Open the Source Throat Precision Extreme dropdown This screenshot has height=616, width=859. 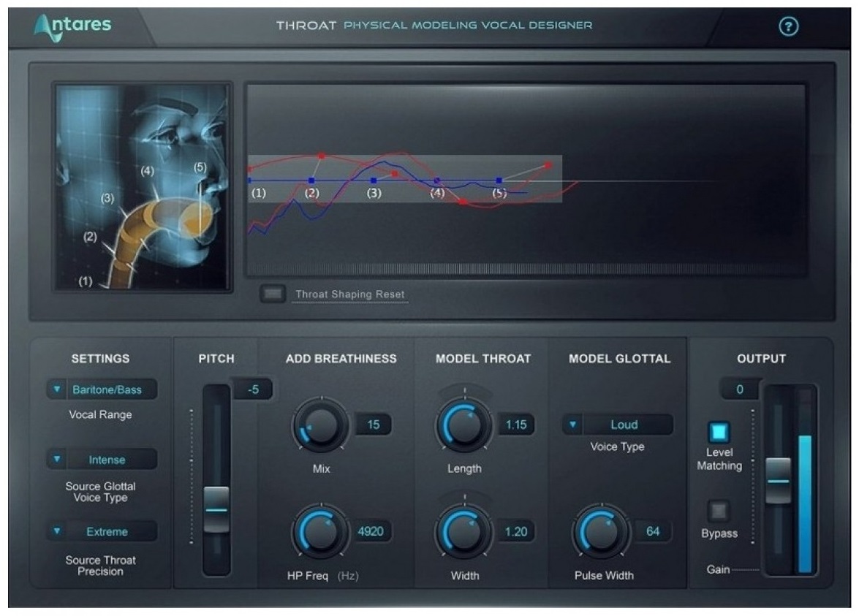102,531
